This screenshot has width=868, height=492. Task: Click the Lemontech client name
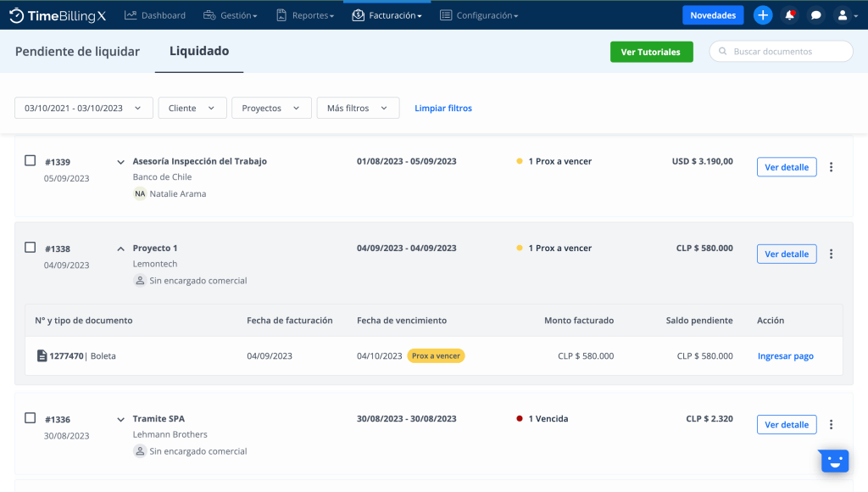(x=155, y=264)
